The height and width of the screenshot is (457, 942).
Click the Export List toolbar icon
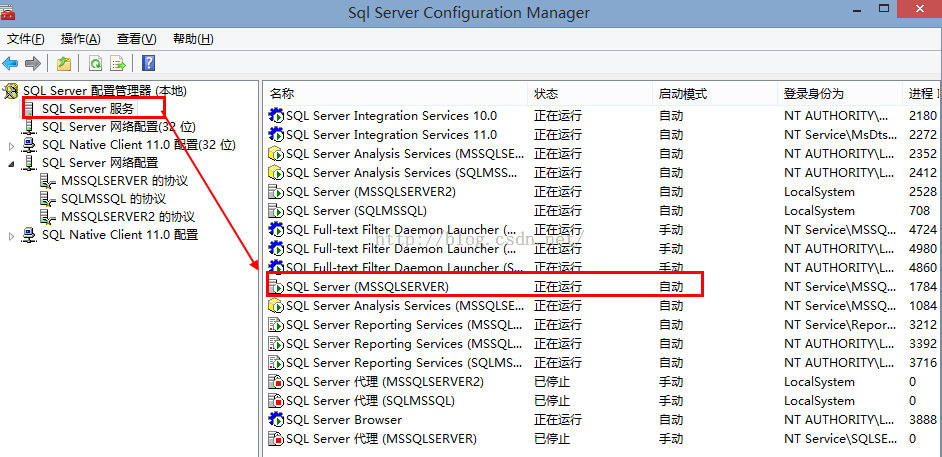click(x=117, y=63)
